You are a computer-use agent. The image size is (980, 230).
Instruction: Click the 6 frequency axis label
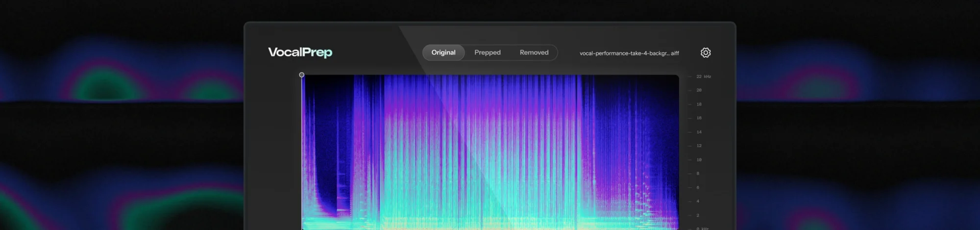698,187
